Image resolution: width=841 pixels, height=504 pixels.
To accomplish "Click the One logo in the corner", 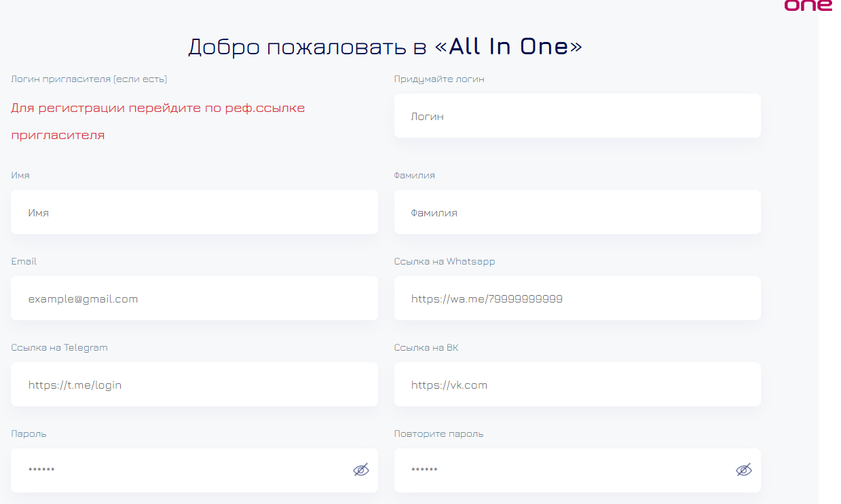I will point(808,5).
